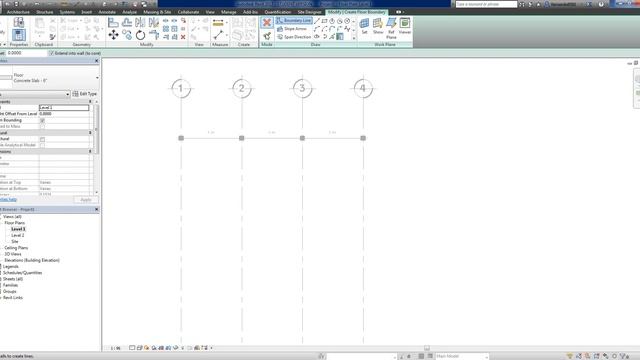Open the Floor type selector dropdown
Viewport: 640px width, 360px height.
[x=97, y=78]
